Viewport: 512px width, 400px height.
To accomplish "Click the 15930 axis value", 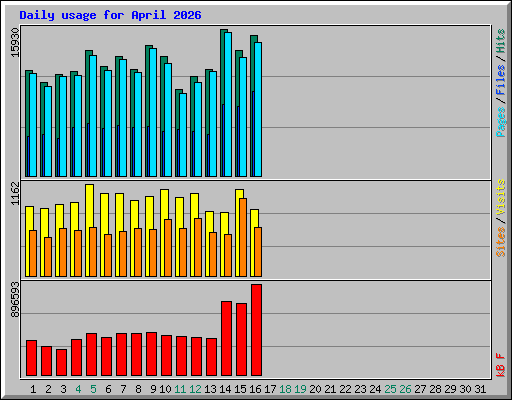I will coord(15,42).
